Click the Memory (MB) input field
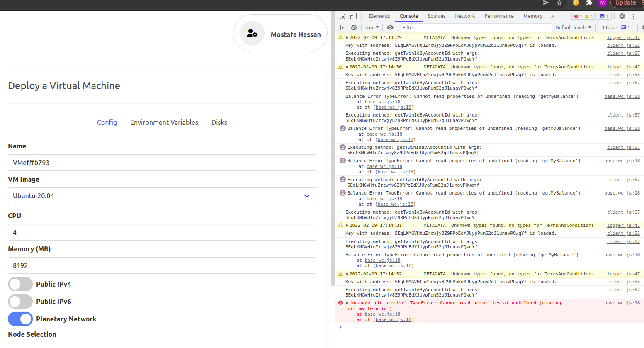The height and width of the screenshot is (348, 644). pyautogui.click(x=162, y=265)
